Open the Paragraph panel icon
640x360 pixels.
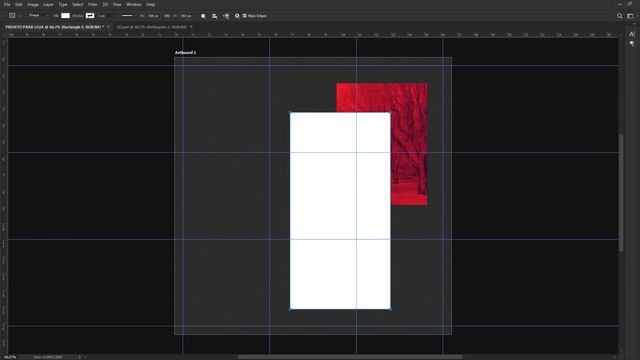click(x=632, y=43)
